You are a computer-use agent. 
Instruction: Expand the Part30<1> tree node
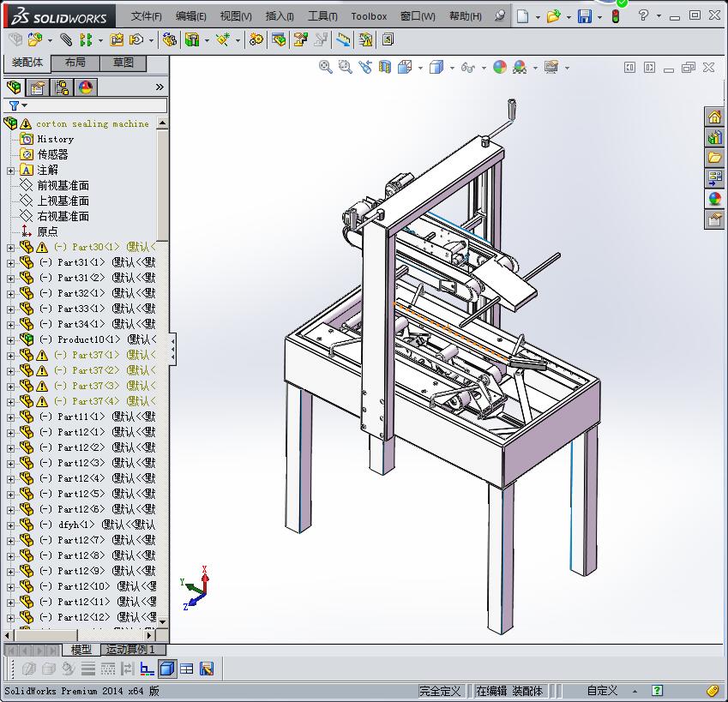point(10,248)
